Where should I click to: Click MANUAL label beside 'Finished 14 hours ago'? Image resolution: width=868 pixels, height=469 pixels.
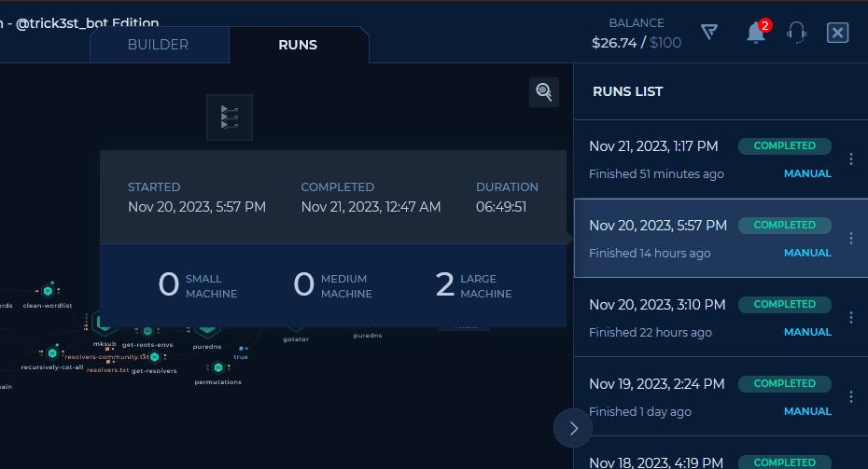(x=807, y=253)
